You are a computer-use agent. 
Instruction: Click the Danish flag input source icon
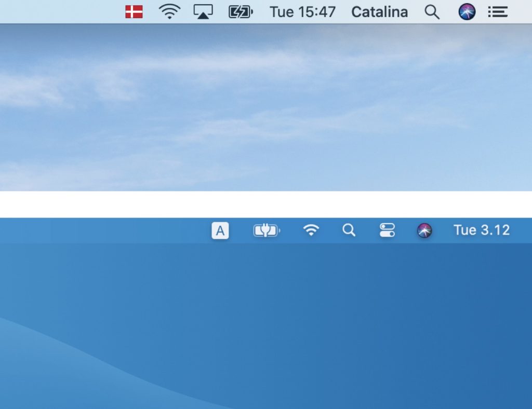[134, 12]
